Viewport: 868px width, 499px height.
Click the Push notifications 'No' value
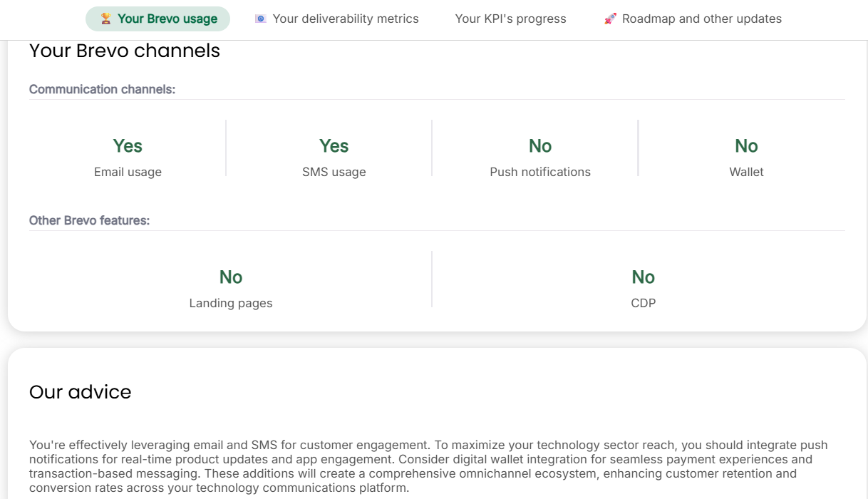[540, 146]
